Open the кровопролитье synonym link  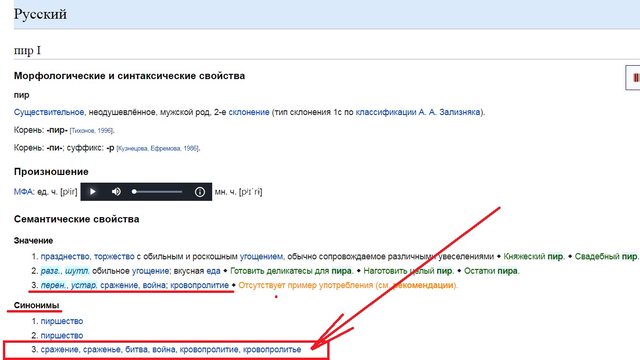click(x=272, y=349)
